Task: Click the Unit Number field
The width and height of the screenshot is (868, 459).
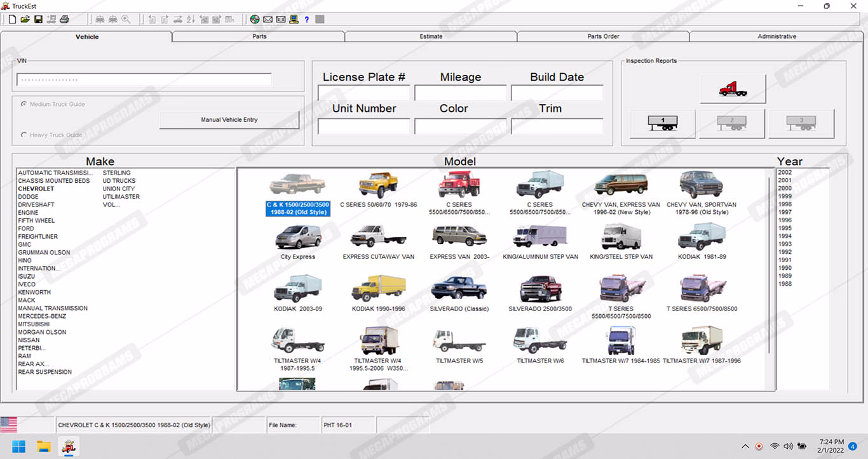Action: click(363, 126)
